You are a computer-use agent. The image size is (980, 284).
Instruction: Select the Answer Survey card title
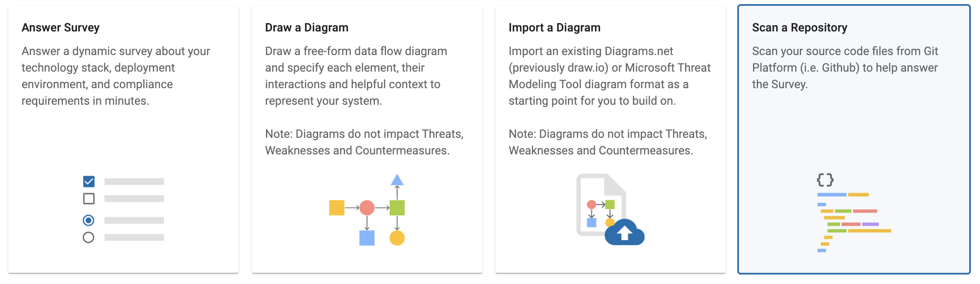(60, 28)
